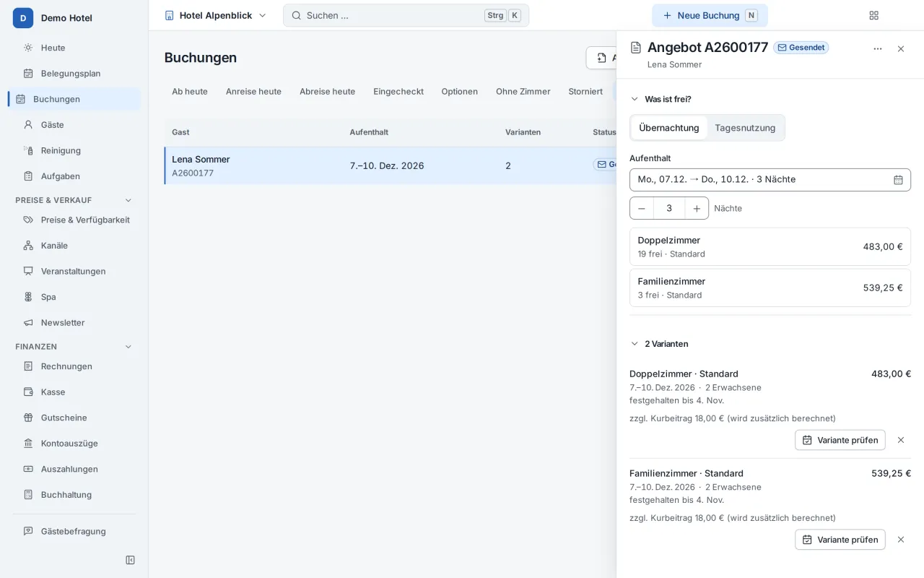924x578 pixels.
Task: Collapse the sidebar using the bottom panel icon
Action: tap(130, 560)
